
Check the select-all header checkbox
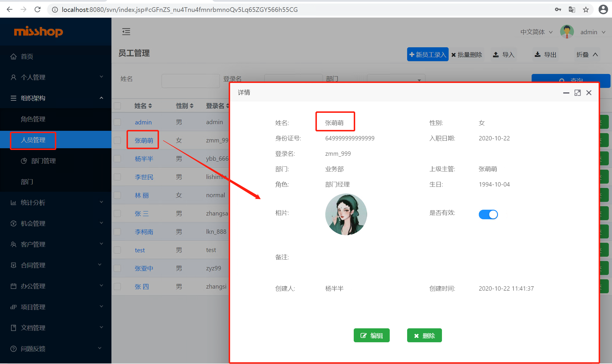(x=117, y=106)
